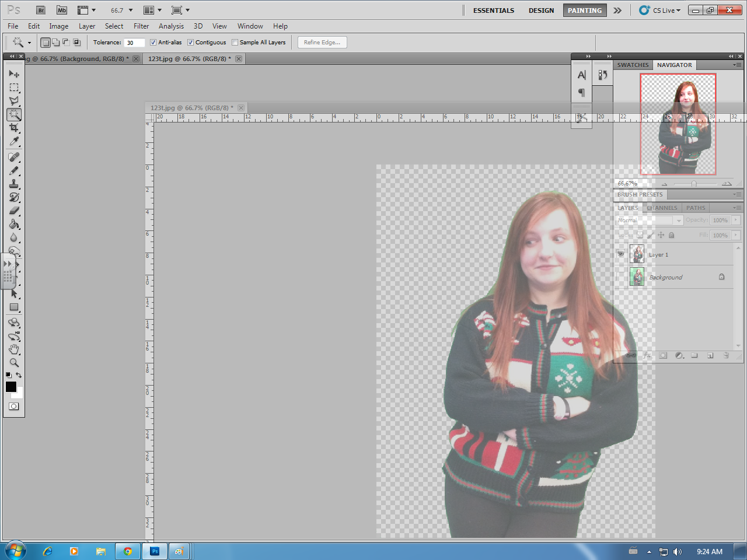Select the 3D Camera Rotate tool
747x560 pixels.
pyautogui.click(x=14, y=336)
